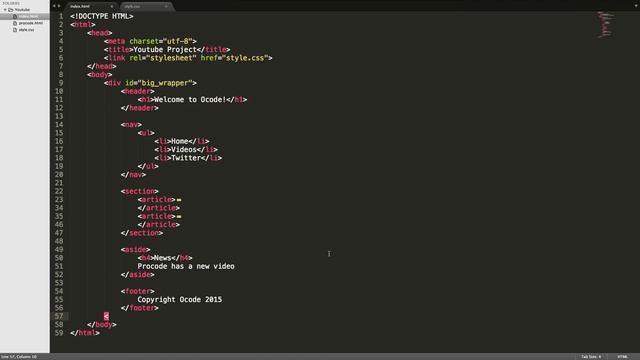Viewport: 640px width, 360px height.
Task: Click the title text Youtube Project
Action: coord(165,50)
